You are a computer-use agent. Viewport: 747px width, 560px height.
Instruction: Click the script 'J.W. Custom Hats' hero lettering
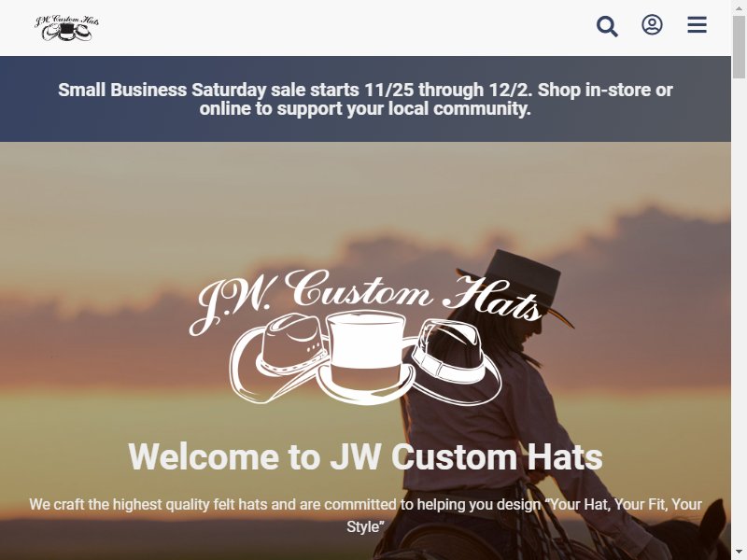(365, 298)
